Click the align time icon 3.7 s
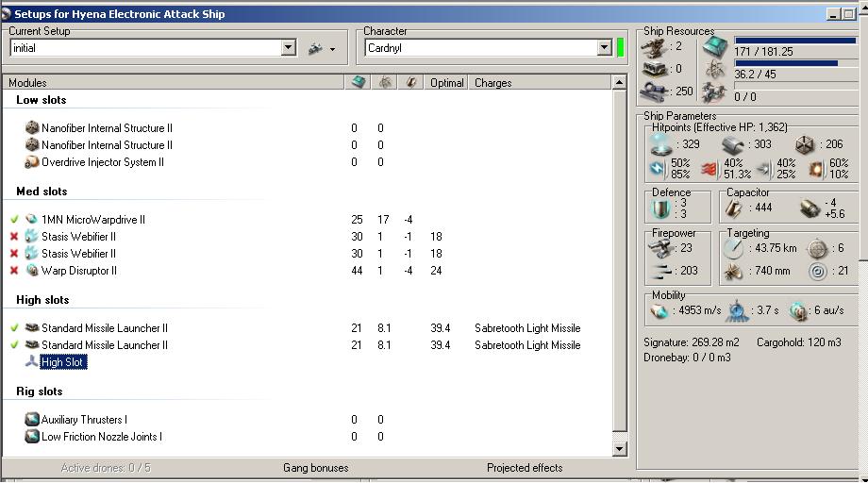The image size is (868, 483). tap(738, 310)
